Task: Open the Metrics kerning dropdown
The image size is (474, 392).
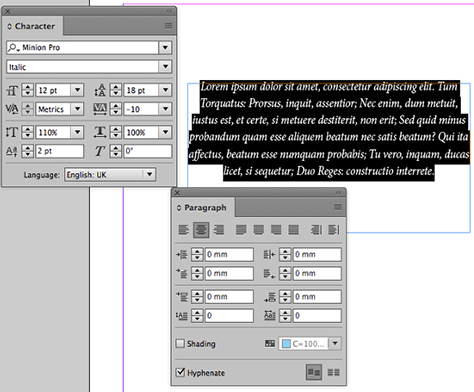Action: [77, 109]
